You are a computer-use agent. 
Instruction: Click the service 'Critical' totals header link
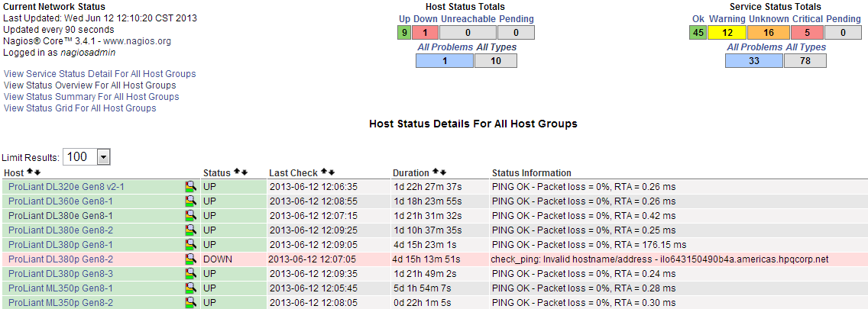pos(808,19)
